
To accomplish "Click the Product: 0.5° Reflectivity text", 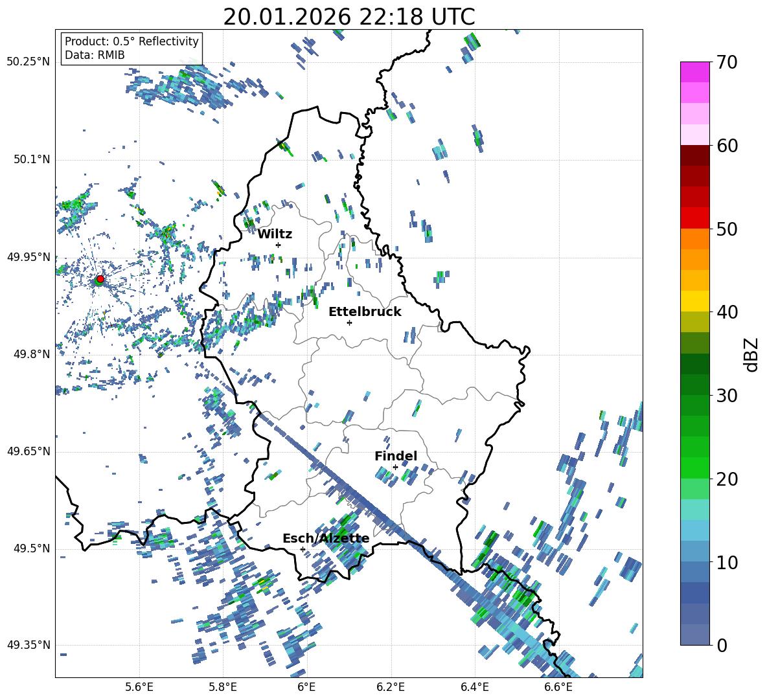I will 132,41.
